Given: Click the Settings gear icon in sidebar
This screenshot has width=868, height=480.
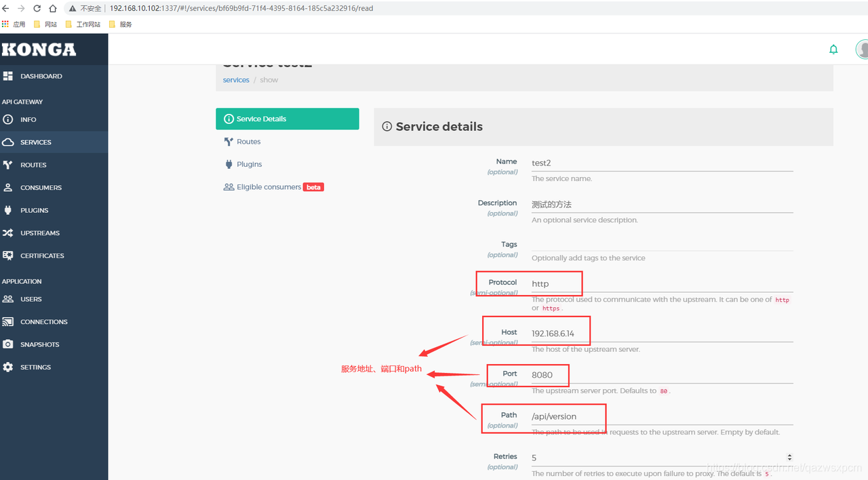Looking at the screenshot, I should click(8, 367).
